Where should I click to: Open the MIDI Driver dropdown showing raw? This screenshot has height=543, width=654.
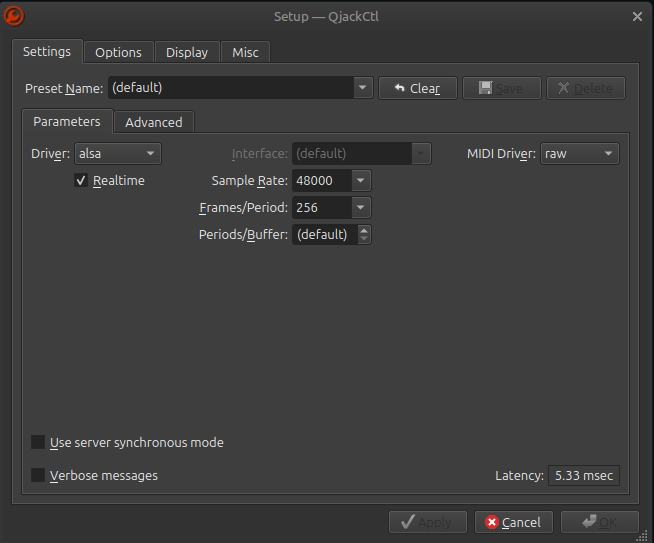point(579,153)
